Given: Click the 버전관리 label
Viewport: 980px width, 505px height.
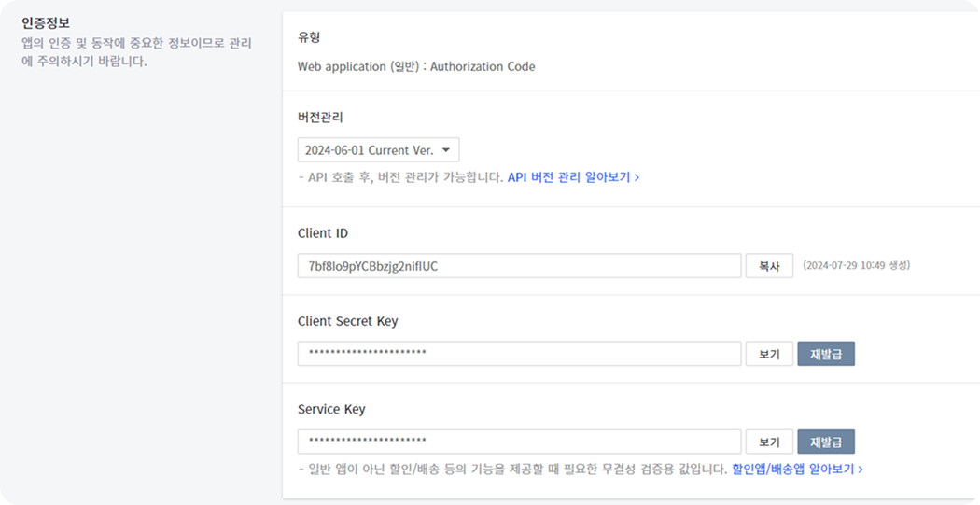Looking at the screenshot, I should point(320,118).
